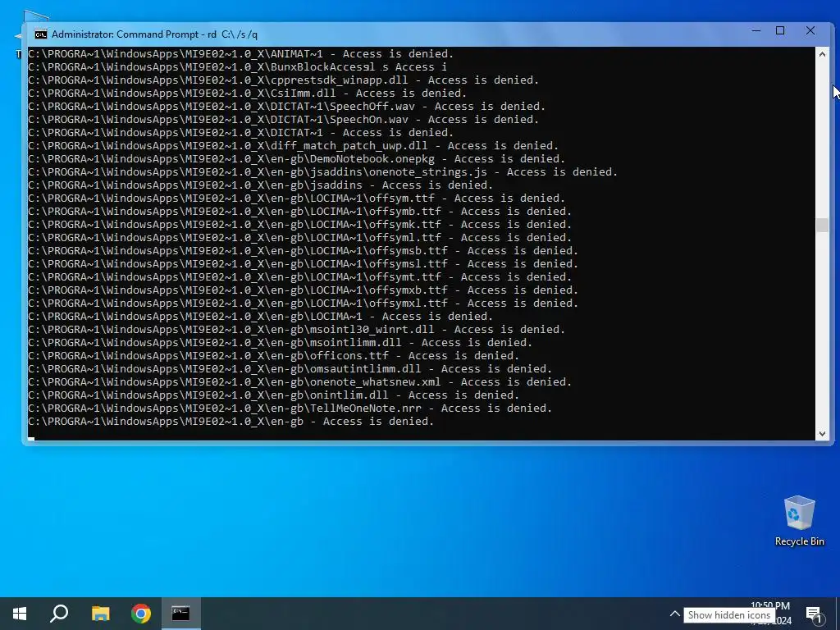Click the offsymt.ttf line
840x630 pixels.
coord(300,277)
